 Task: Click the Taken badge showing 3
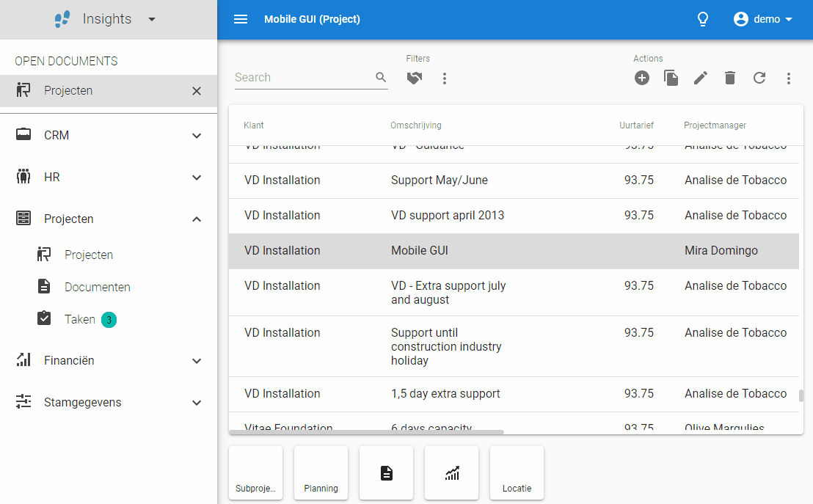point(109,320)
